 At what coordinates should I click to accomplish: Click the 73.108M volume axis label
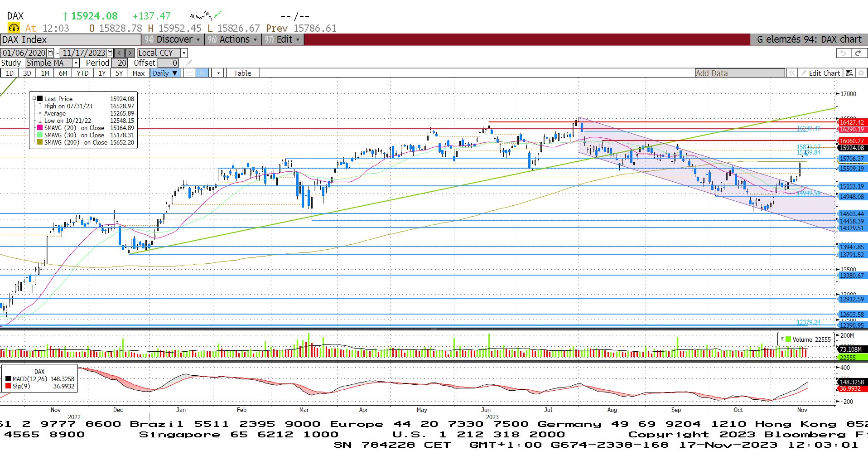point(852,349)
